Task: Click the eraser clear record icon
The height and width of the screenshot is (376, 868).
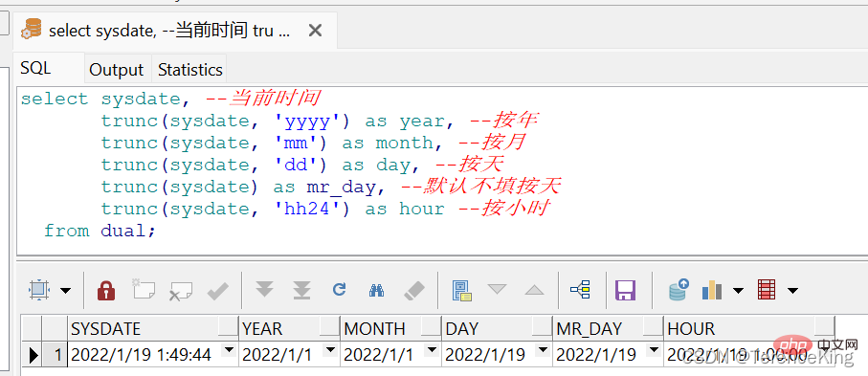Action: 414,290
